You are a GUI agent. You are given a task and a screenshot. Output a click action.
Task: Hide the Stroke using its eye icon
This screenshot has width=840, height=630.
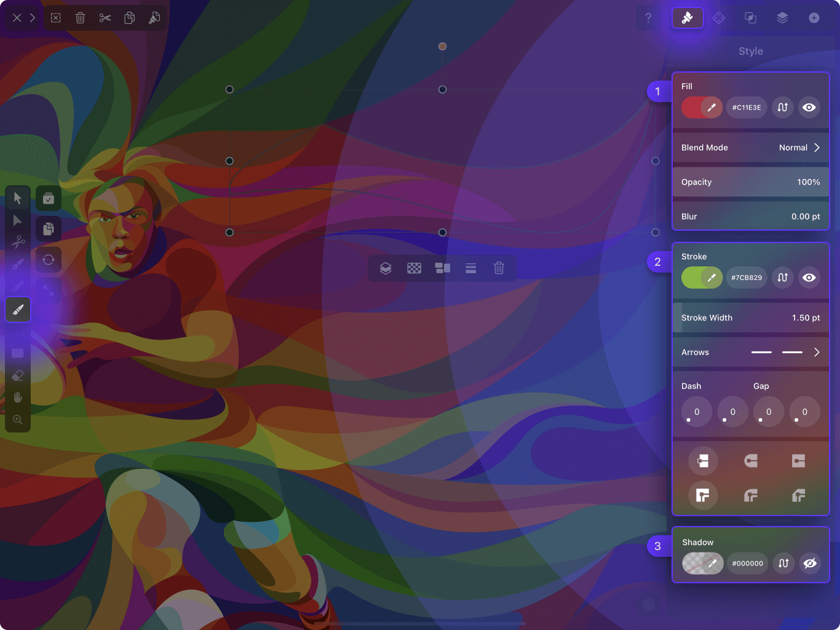click(809, 278)
